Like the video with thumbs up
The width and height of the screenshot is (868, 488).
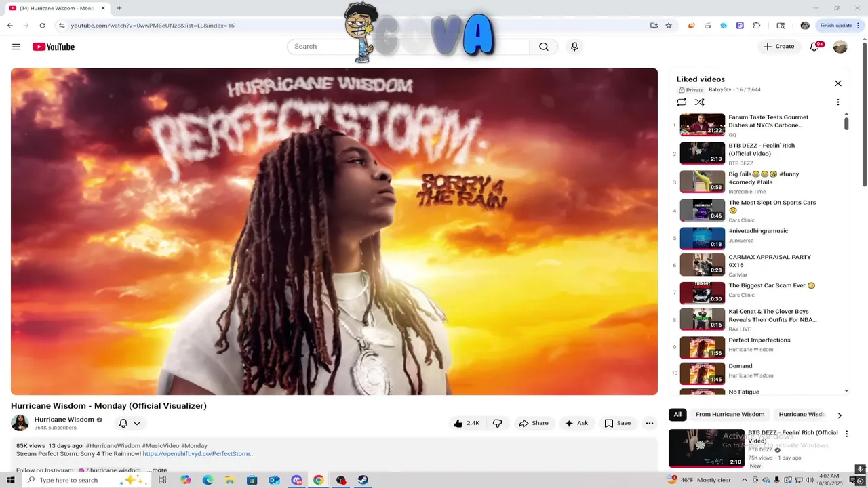point(467,423)
